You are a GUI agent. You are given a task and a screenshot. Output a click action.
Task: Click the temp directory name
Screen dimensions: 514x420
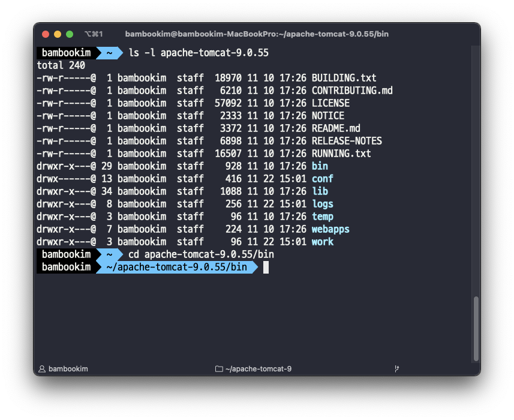pos(323,217)
